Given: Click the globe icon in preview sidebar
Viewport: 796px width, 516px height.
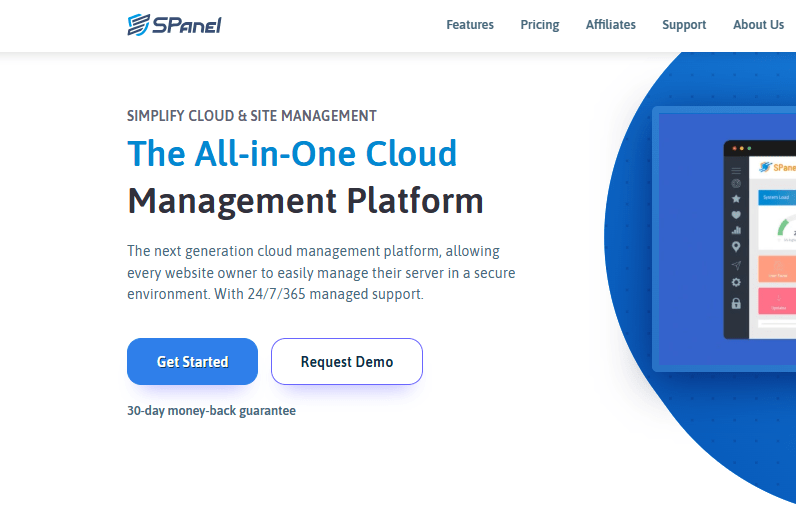Looking at the screenshot, I should (736, 183).
